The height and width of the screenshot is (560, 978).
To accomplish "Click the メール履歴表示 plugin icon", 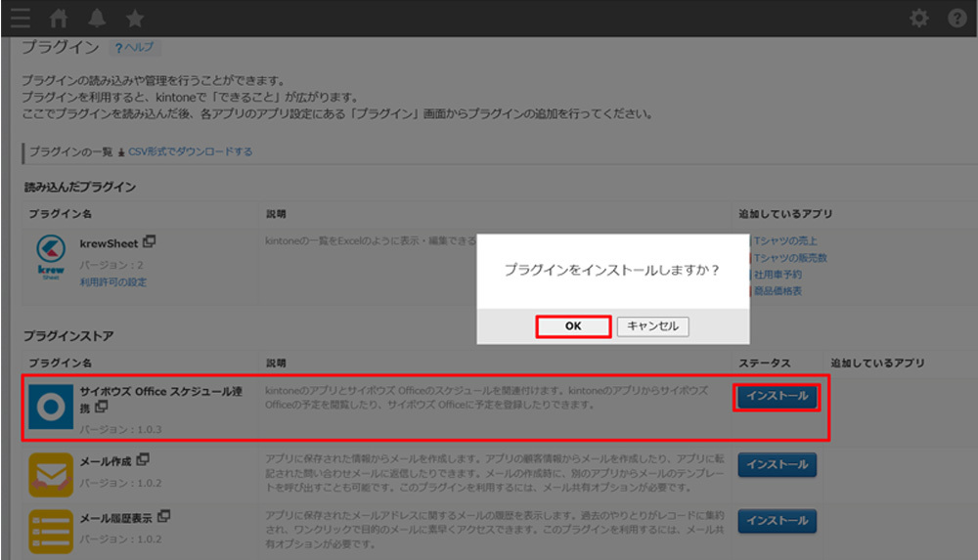I will click(x=51, y=532).
